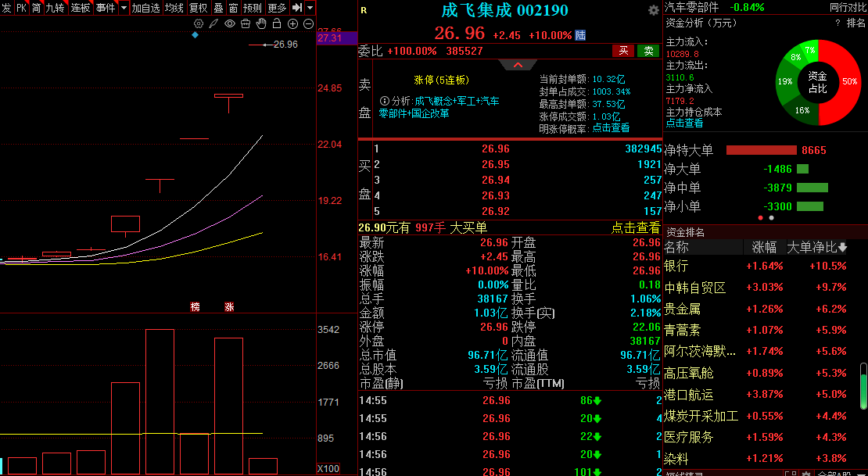Image resolution: width=868 pixels, height=476 pixels.
Task: Enable the 九转 indicator
Action: click(55, 8)
